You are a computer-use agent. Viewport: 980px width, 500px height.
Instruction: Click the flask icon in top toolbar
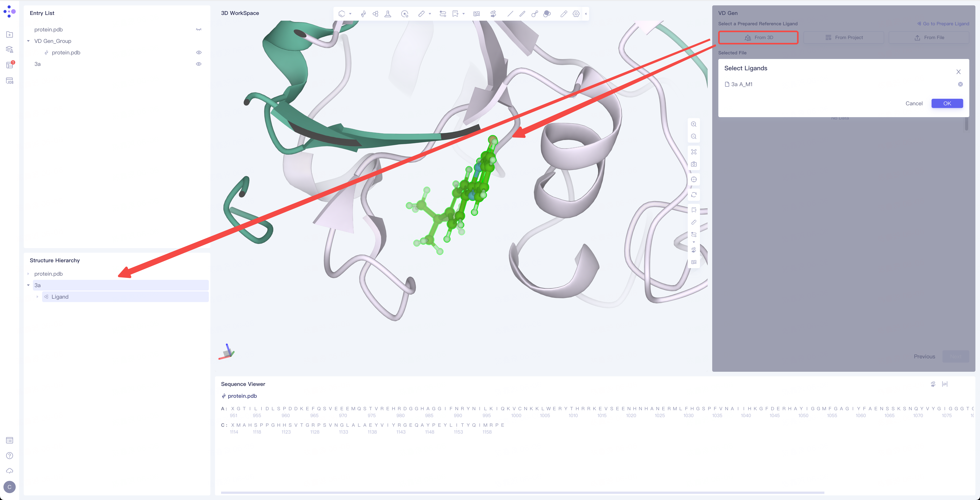point(388,14)
